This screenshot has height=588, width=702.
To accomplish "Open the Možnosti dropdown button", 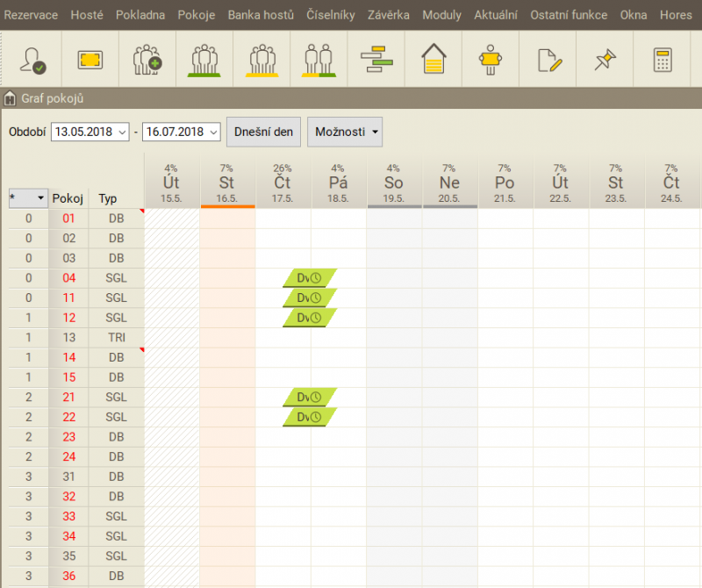I will click(344, 132).
